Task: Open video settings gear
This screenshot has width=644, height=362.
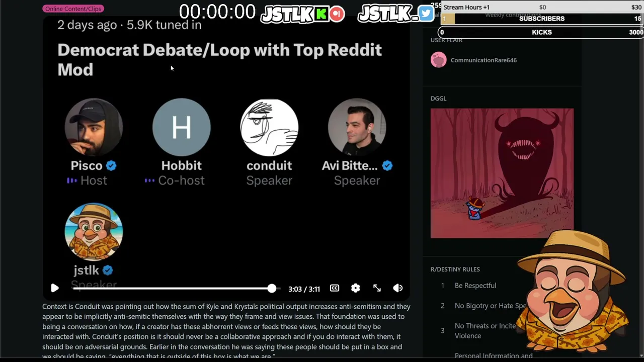Action: pos(356,288)
